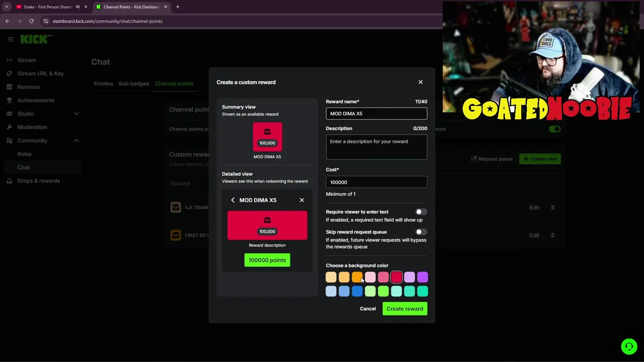Click the Reward name input field

[x=376, y=114]
